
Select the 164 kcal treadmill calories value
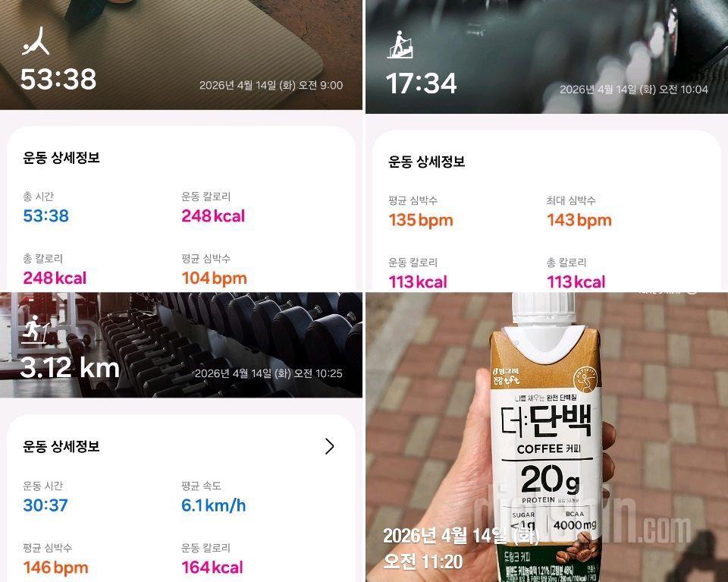tap(212, 567)
